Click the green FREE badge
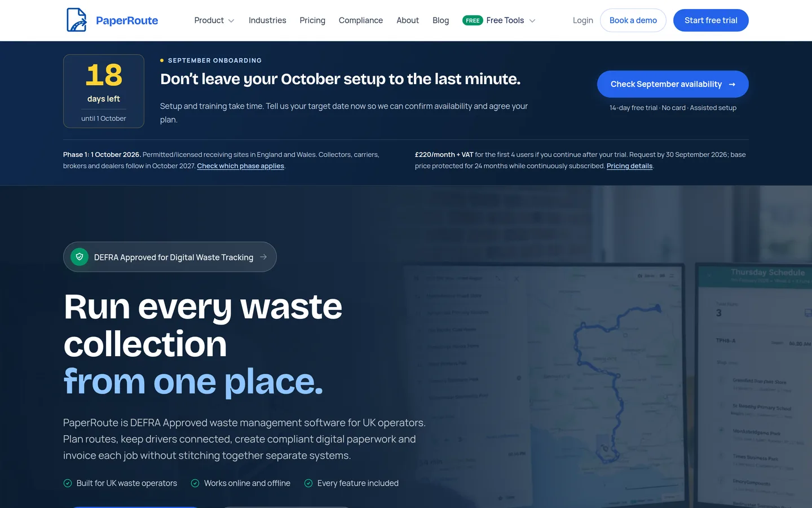Image resolution: width=812 pixels, height=508 pixels. point(473,20)
